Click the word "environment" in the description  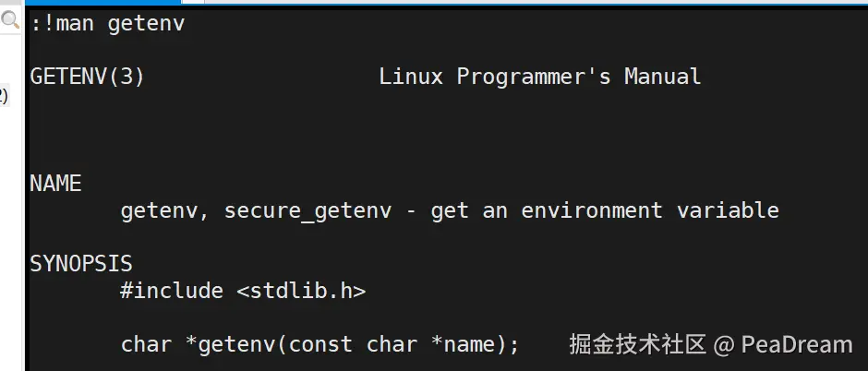(592, 210)
